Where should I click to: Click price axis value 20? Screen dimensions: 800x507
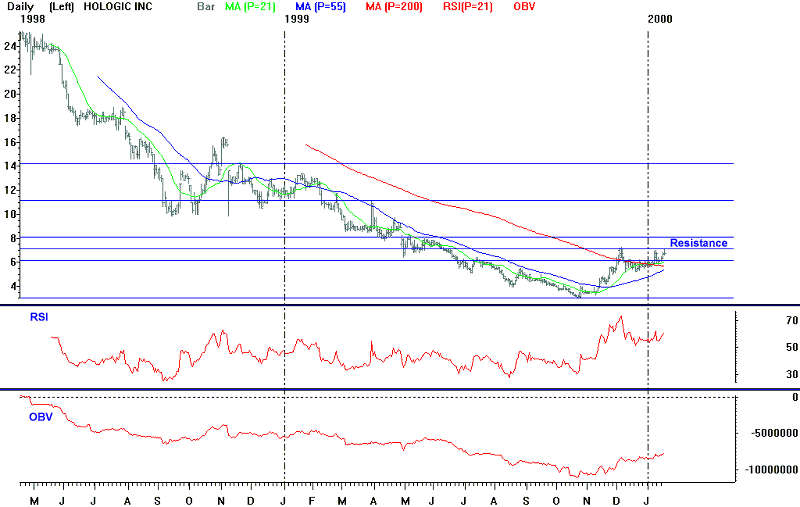coord(10,94)
